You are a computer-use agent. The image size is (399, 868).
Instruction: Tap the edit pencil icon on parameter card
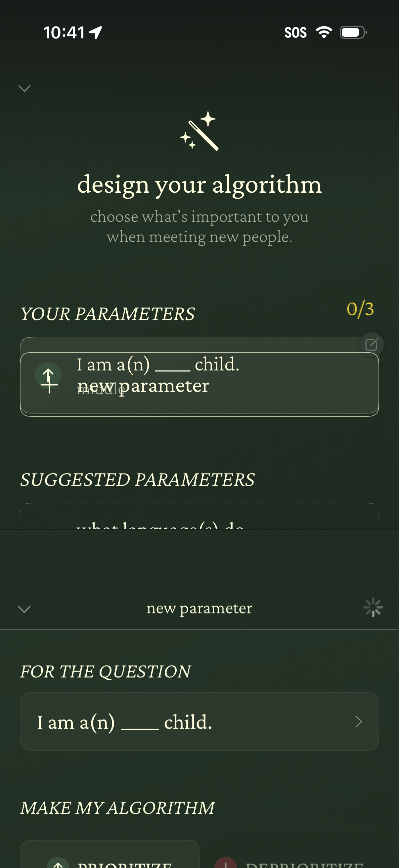pyautogui.click(x=372, y=345)
